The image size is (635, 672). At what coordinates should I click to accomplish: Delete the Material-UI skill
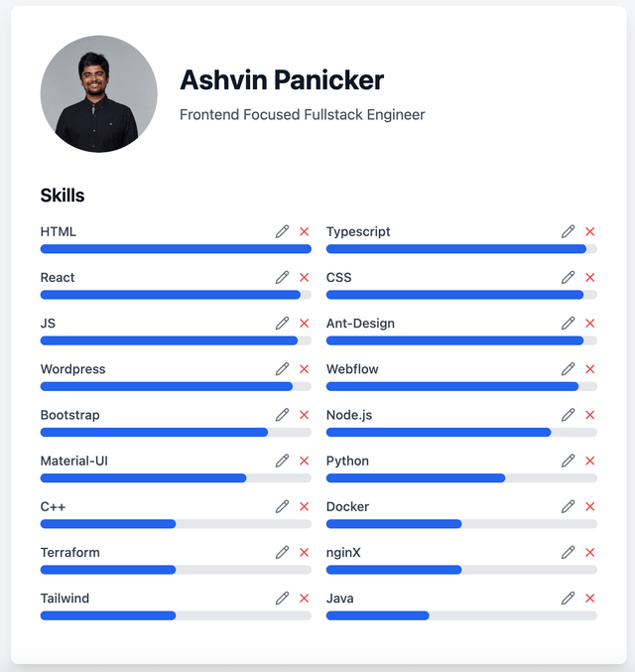pos(305,461)
